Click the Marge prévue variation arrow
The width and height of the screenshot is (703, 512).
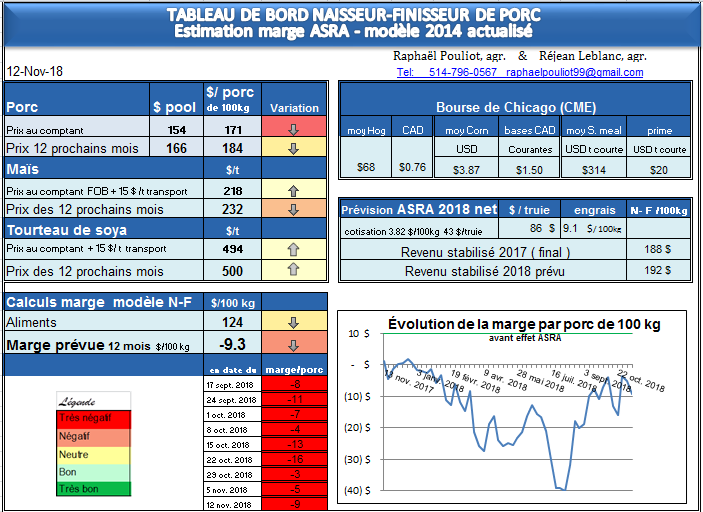click(x=294, y=345)
